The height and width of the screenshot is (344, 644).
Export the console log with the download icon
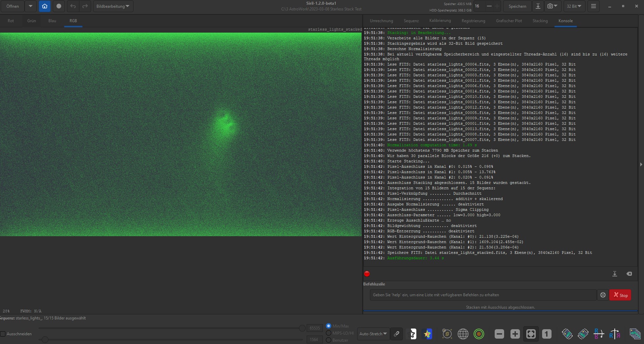coord(615,274)
